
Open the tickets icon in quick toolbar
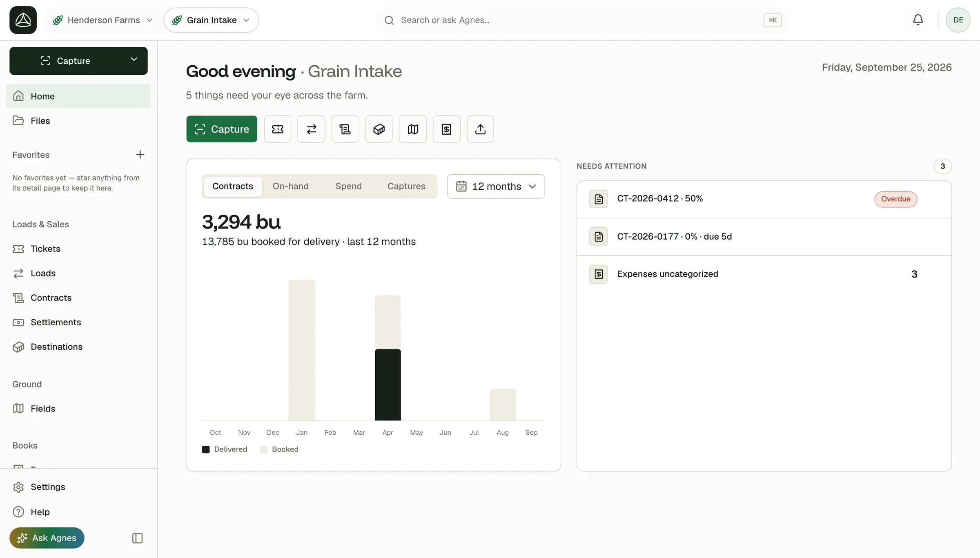[278, 129]
